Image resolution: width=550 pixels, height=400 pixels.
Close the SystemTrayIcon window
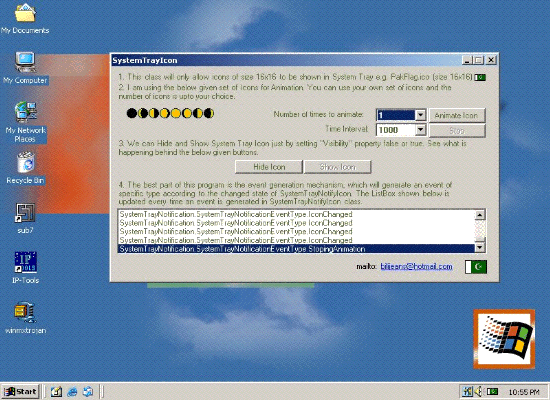coord(491,60)
